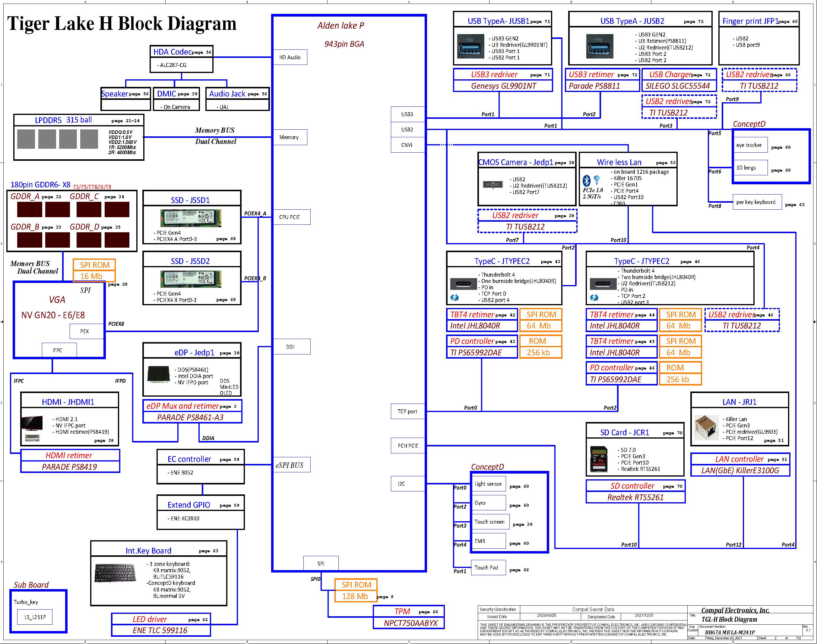Screen dimensions: 817x644
Task: Click the WiFi icon in Wire less Lan
Action: click(597, 179)
